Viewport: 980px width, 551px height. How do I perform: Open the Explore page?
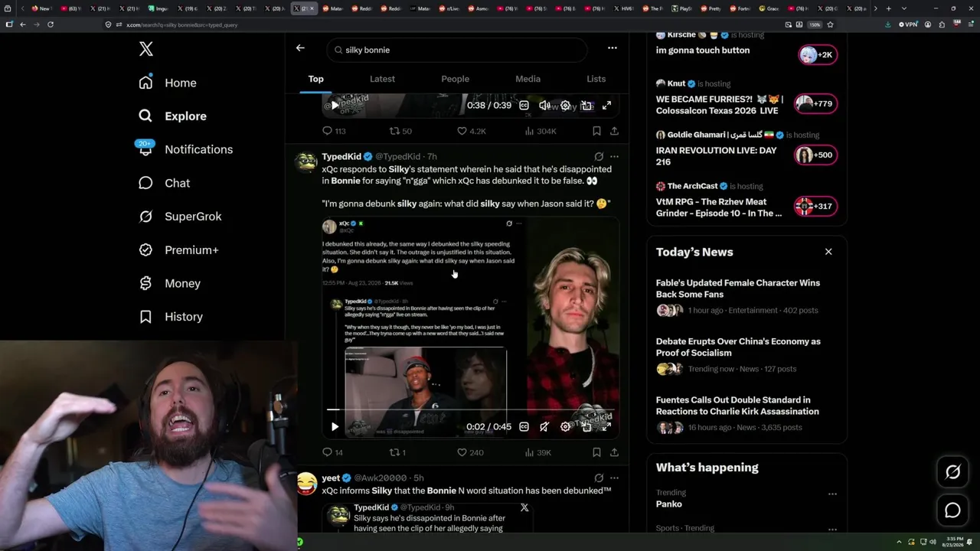coord(172,116)
